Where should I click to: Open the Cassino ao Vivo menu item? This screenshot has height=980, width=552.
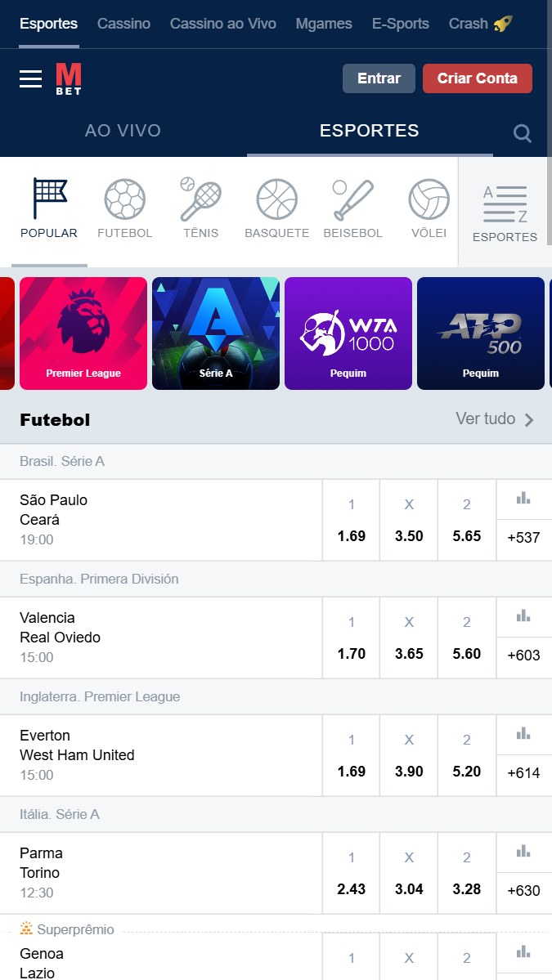[223, 24]
